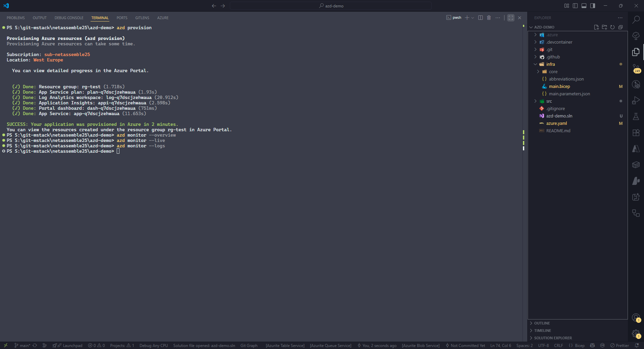Click Git Graph in the status bar

(249, 346)
